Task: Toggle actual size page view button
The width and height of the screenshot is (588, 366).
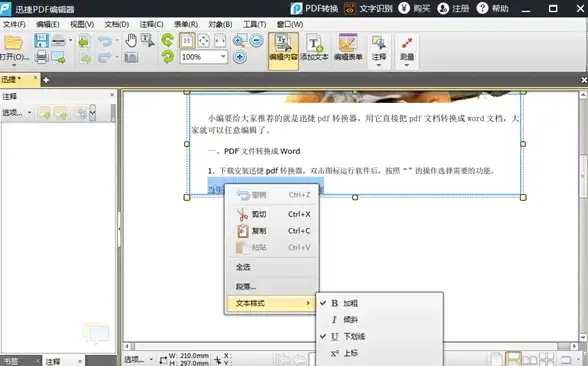Action: (187, 40)
